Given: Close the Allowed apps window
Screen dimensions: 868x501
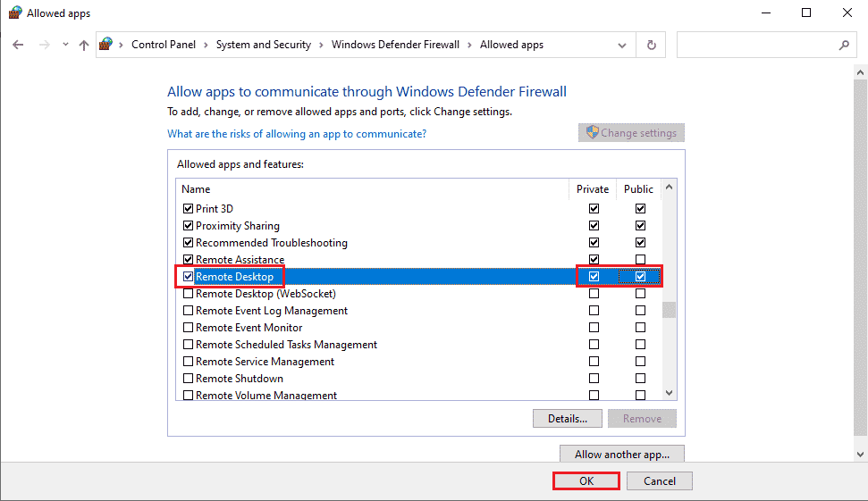Looking at the screenshot, I should [847, 13].
